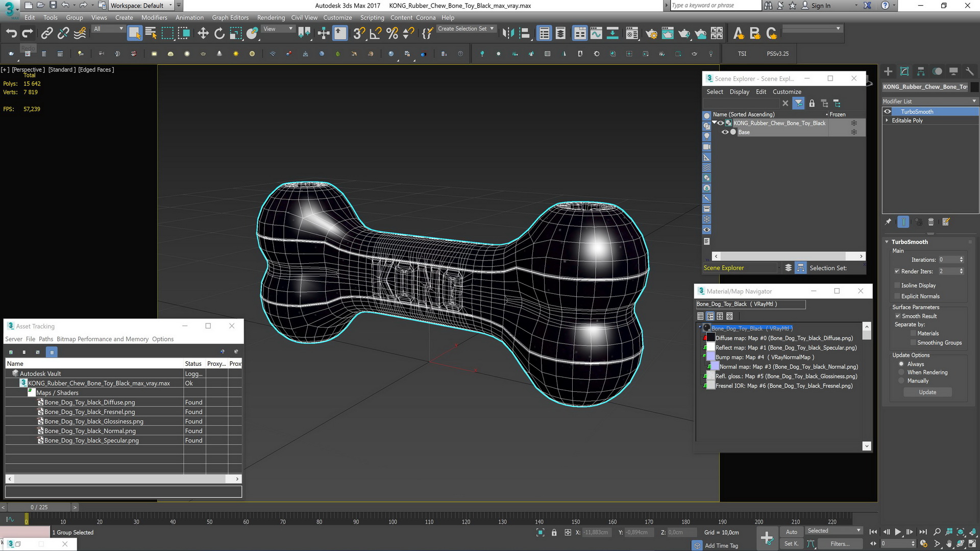Activate the Select Object tool
This screenshot has width=980, height=551.
[x=134, y=34]
